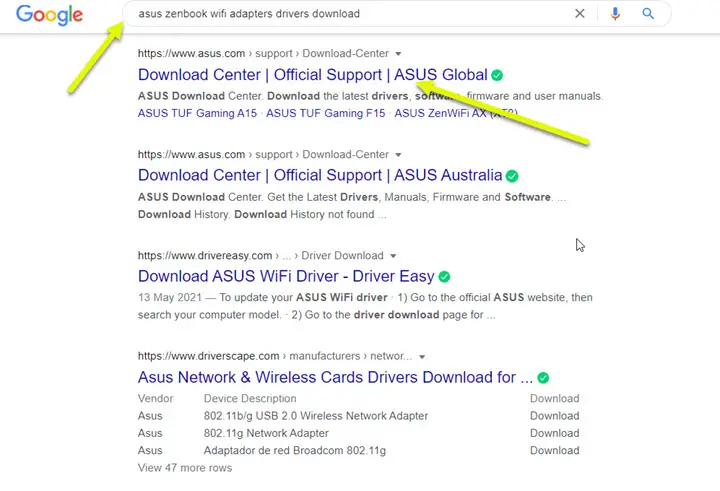Click the blue magnifier search icon
Image resolution: width=720 pixels, height=491 pixels.
(648, 14)
